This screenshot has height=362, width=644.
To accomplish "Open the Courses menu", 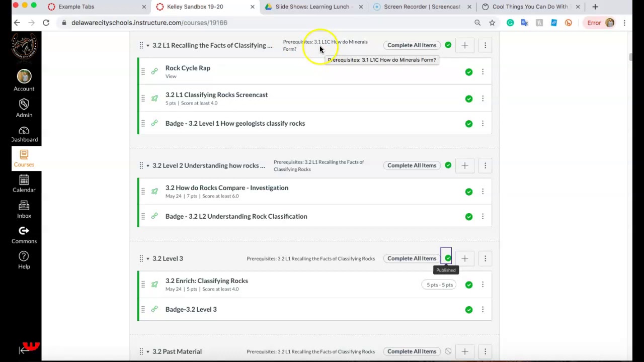I will (24, 158).
